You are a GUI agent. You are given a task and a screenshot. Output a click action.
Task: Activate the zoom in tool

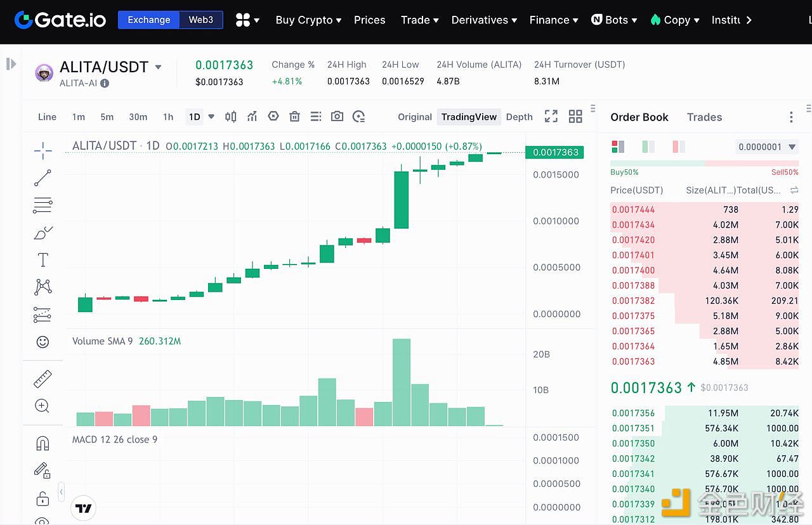click(x=43, y=406)
